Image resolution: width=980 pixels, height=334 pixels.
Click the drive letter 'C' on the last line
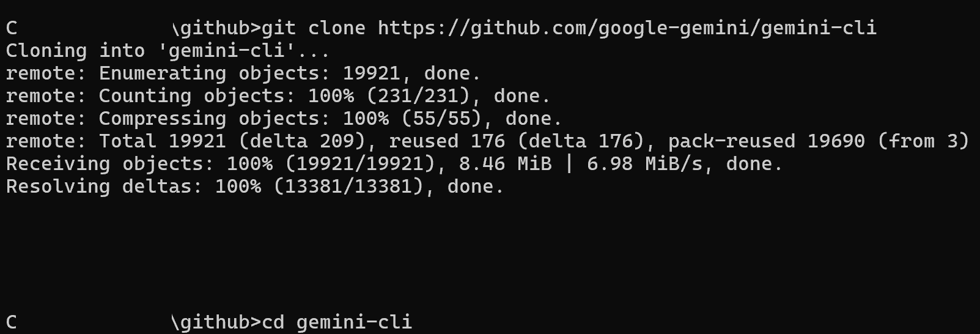(11, 322)
